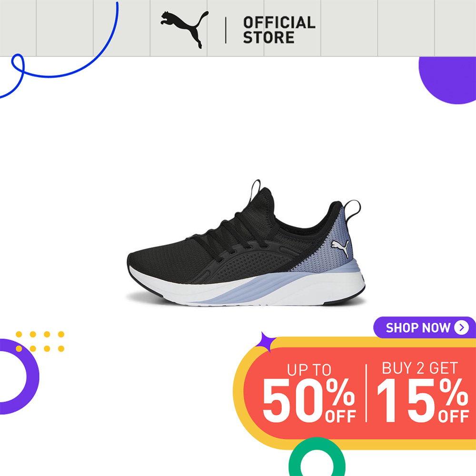Click the black Puma sneaker image

click(x=246, y=243)
